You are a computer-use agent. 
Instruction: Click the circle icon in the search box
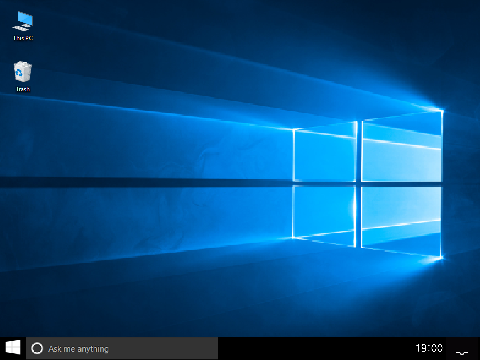(37, 348)
